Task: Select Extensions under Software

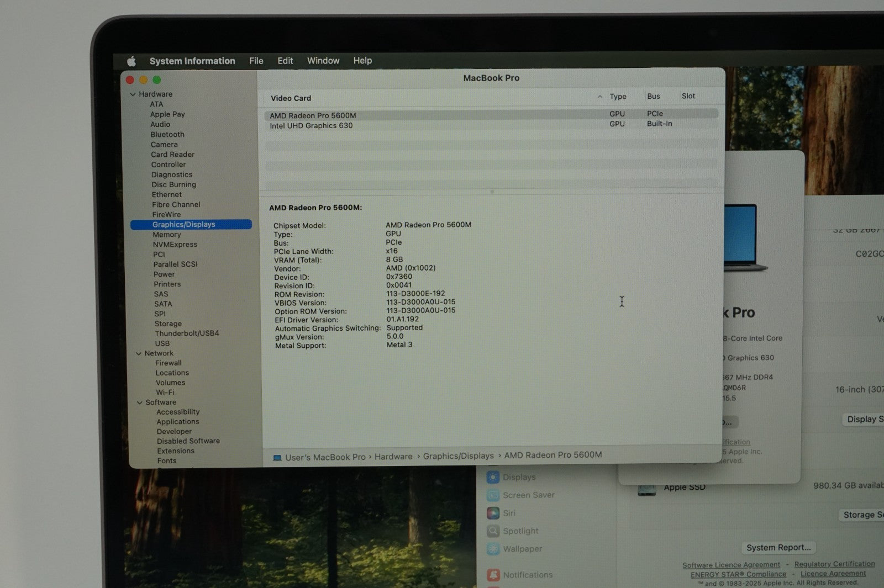Action: coord(176,451)
